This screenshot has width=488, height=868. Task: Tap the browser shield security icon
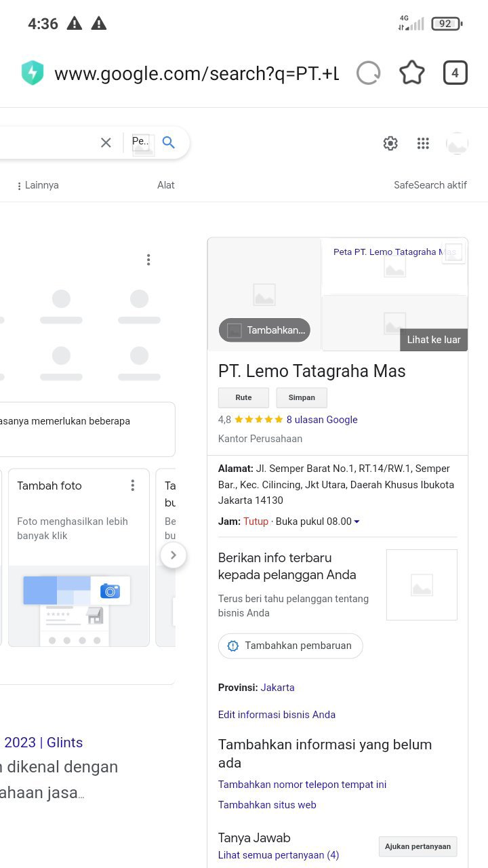click(33, 73)
